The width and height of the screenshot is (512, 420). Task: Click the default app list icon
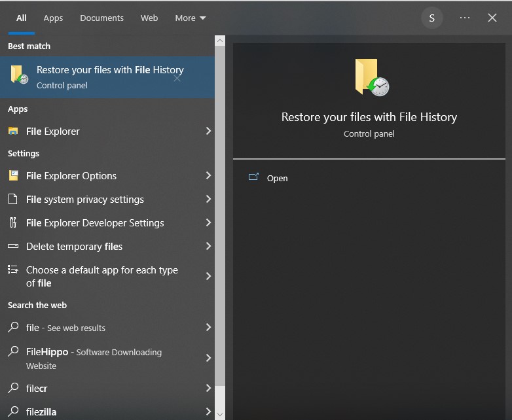12,270
